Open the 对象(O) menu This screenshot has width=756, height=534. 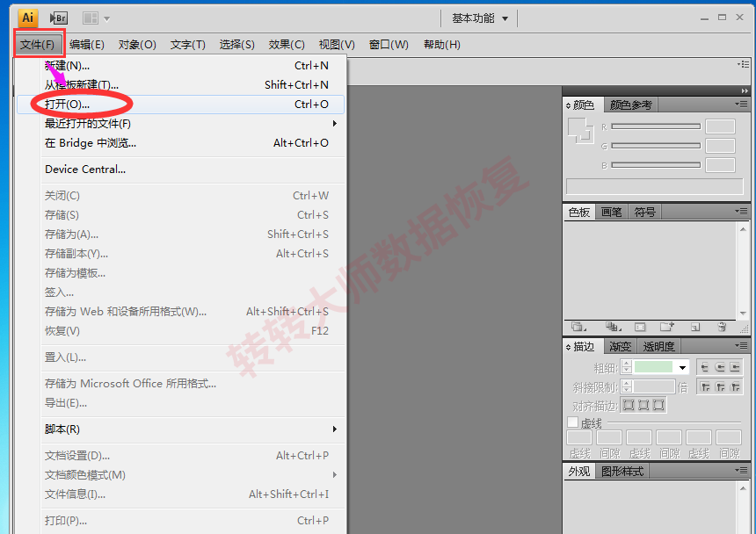(137, 45)
